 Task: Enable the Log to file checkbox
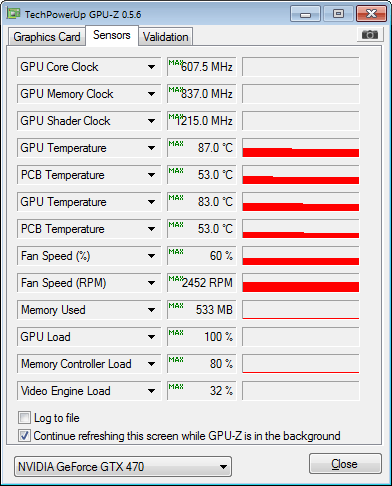coord(24,418)
